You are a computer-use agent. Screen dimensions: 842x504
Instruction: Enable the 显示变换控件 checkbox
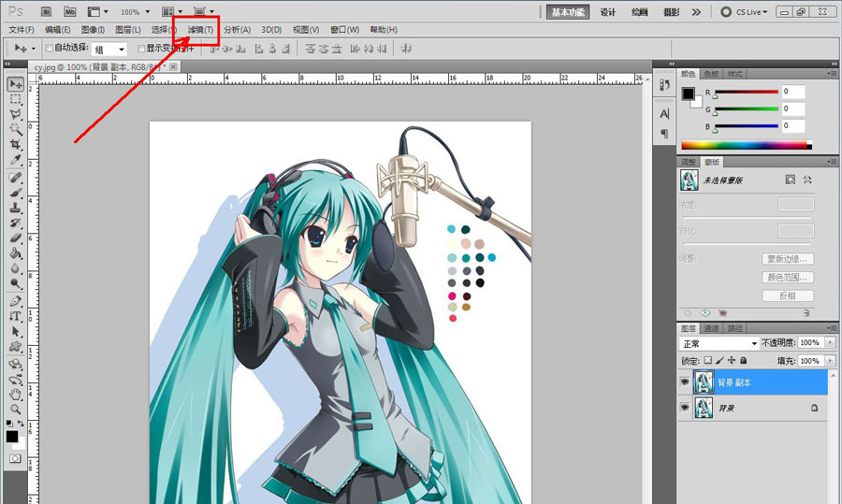[x=141, y=49]
